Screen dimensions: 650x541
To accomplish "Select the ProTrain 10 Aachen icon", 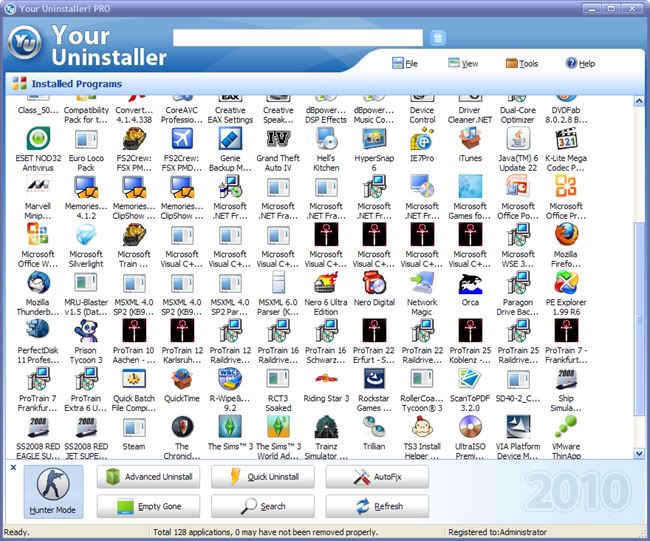I will [x=134, y=331].
